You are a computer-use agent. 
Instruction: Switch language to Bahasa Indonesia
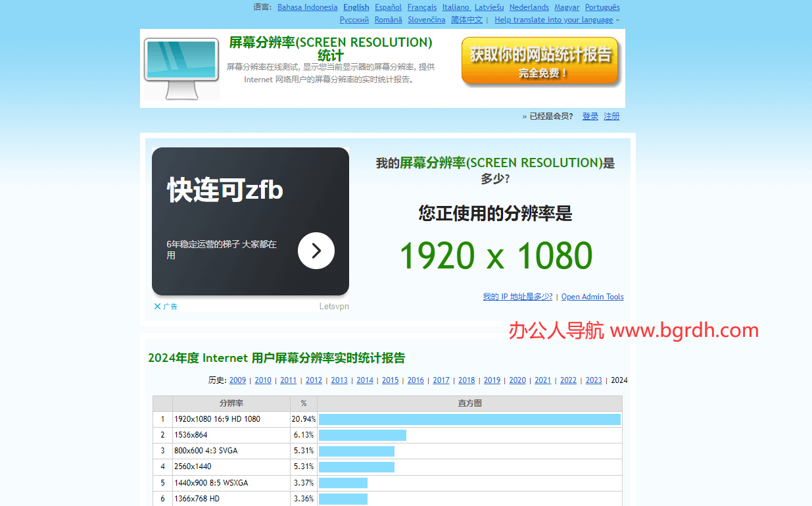(307, 7)
